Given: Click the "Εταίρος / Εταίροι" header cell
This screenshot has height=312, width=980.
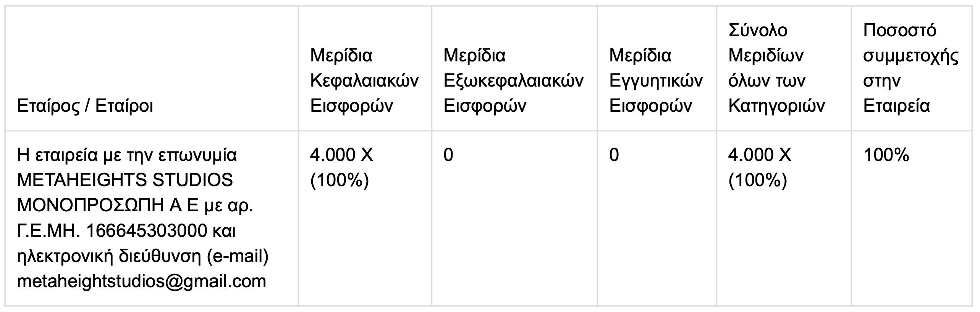Looking at the screenshot, I should pos(85,106).
